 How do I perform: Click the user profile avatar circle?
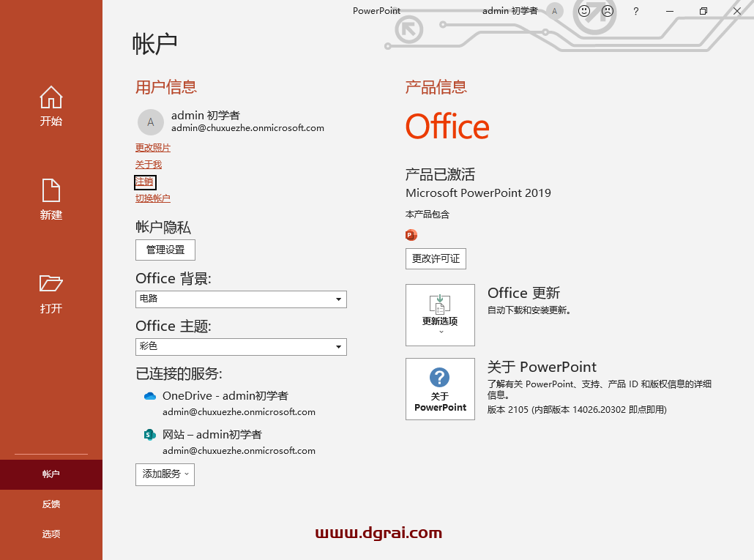[151, 122]
